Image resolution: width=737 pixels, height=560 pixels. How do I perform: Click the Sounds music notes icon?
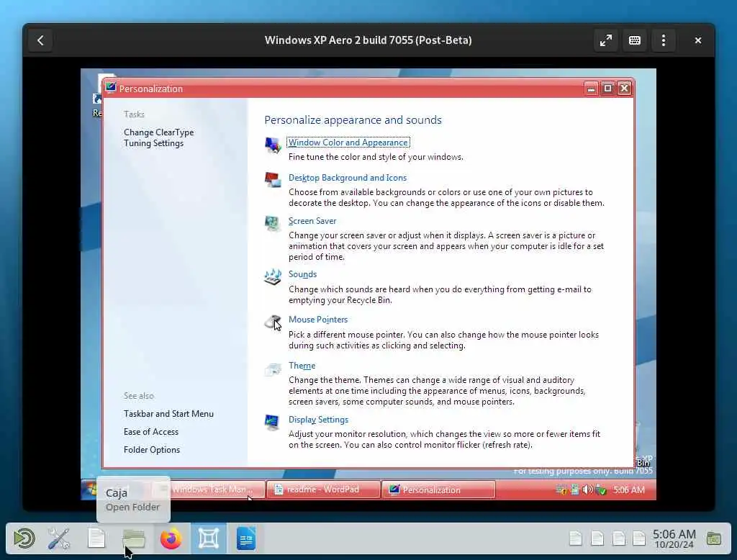point(273,277)
